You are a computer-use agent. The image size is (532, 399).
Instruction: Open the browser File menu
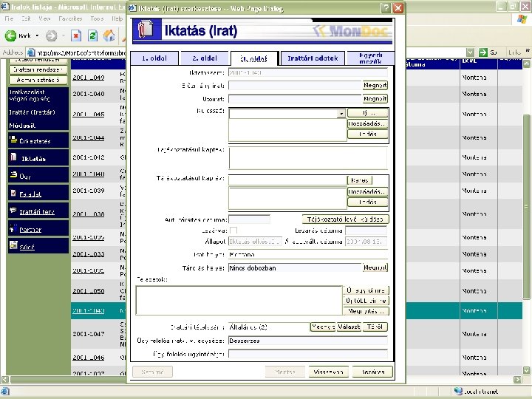coord(9,18)
